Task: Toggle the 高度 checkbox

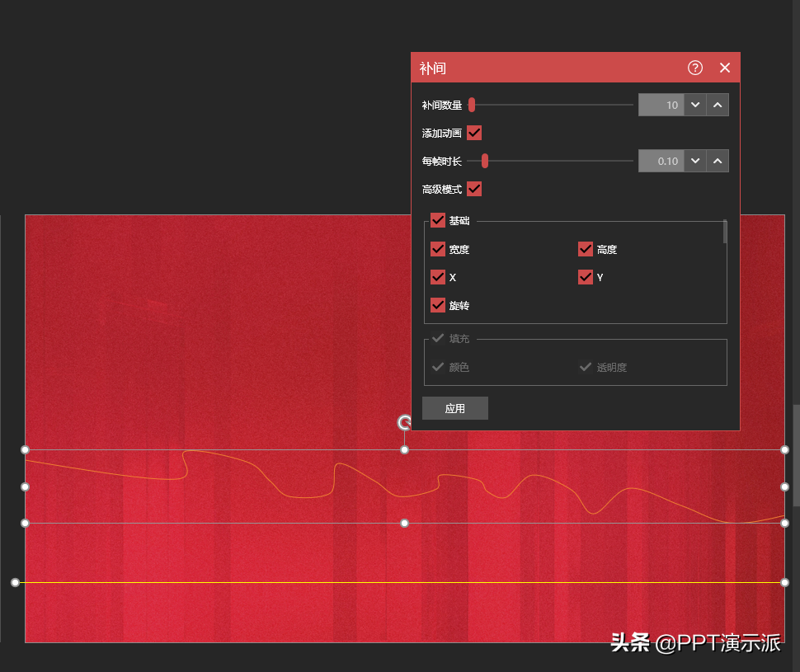Action: (x=586, y=249)
